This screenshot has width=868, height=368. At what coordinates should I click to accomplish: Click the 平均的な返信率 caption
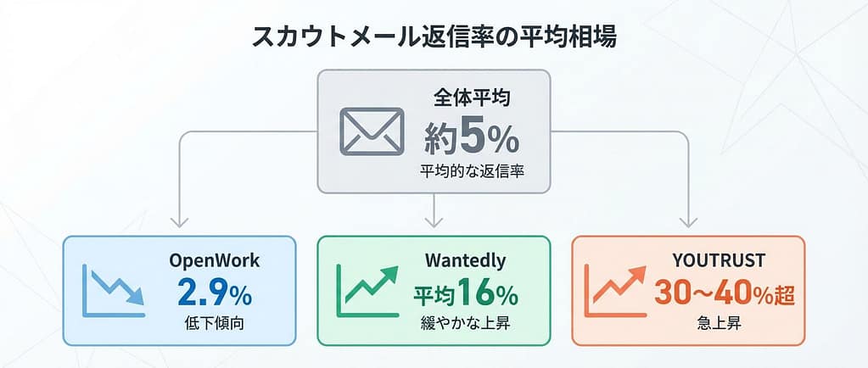(x=472, y=171)
